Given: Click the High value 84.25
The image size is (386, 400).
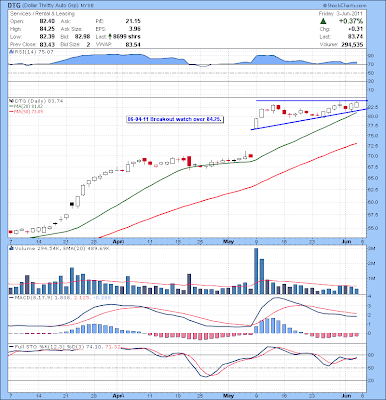Looking at the screenshot, I should (47, 29).
